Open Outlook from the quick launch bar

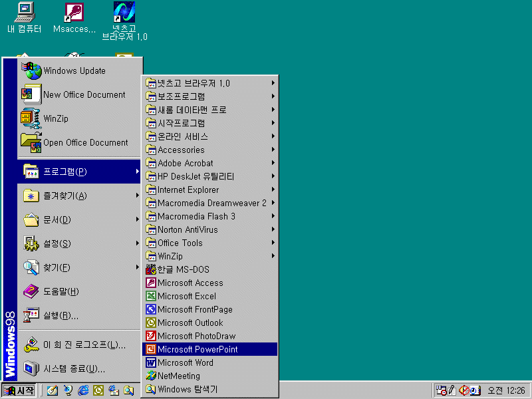pos(98,391)
